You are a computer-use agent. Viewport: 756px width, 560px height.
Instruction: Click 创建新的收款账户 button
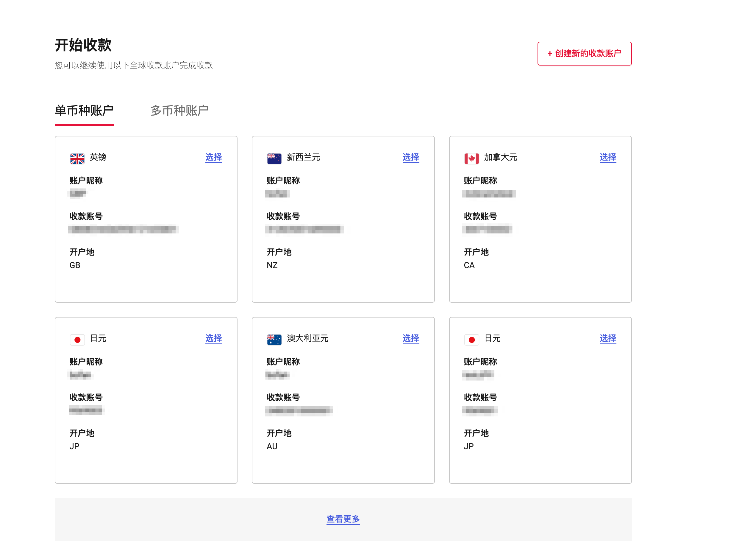584,54
